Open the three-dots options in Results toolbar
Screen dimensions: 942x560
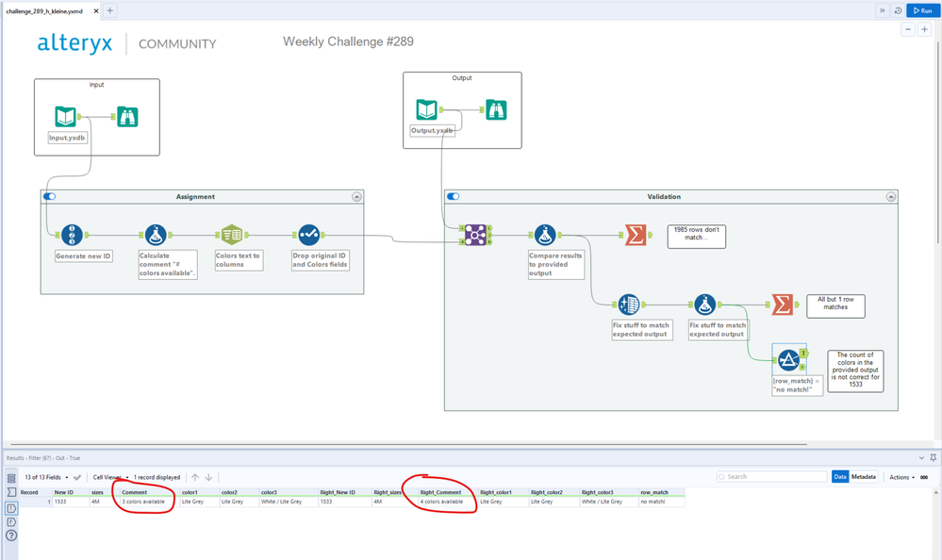924,477
